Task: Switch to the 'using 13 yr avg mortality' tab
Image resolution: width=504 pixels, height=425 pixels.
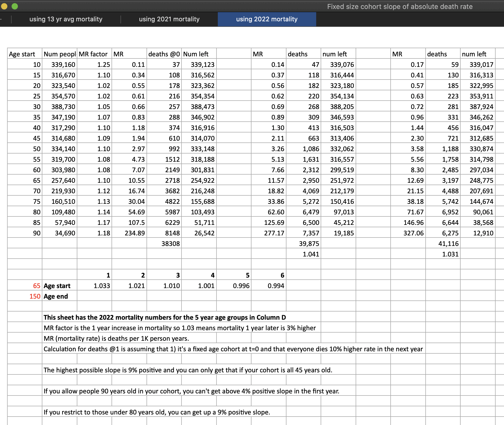Action: click(x=66, y=19)
